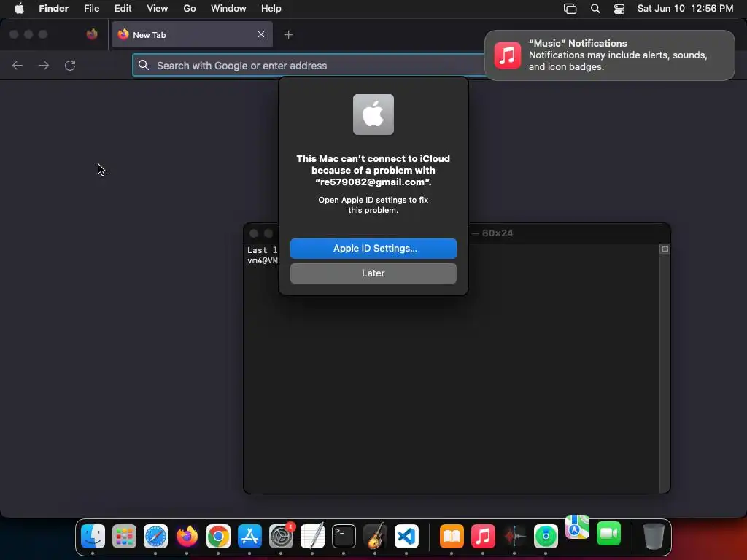The image size is (747, 560).
Task: Open a new Firefox tab
Action: tap(288, 35)
